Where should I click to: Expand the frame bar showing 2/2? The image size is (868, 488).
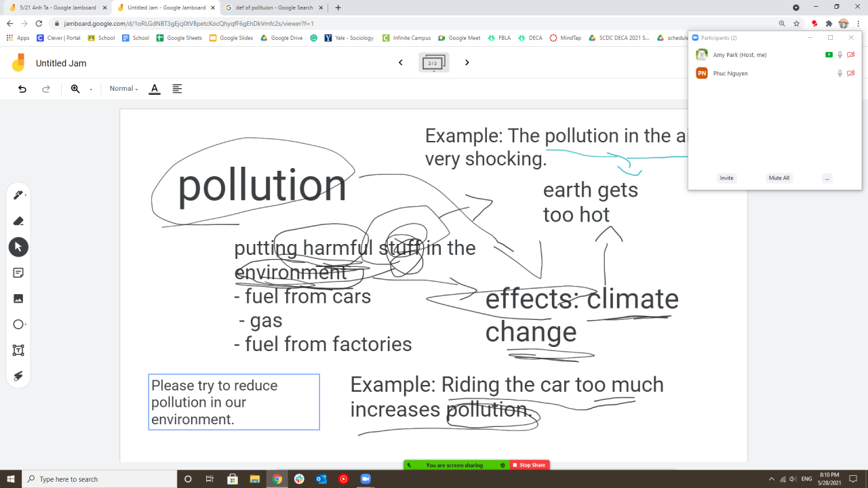pos(434,63)
